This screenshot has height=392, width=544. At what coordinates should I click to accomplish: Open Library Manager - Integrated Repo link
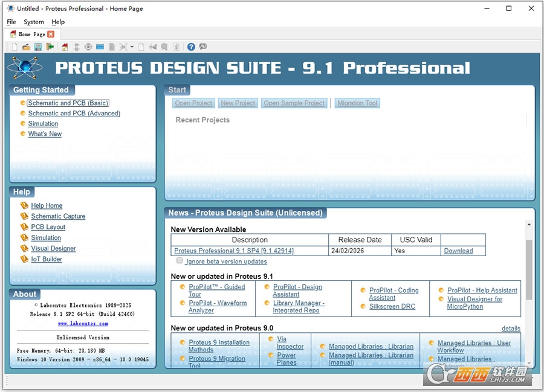pyautogui.click(x=299, y=306)
